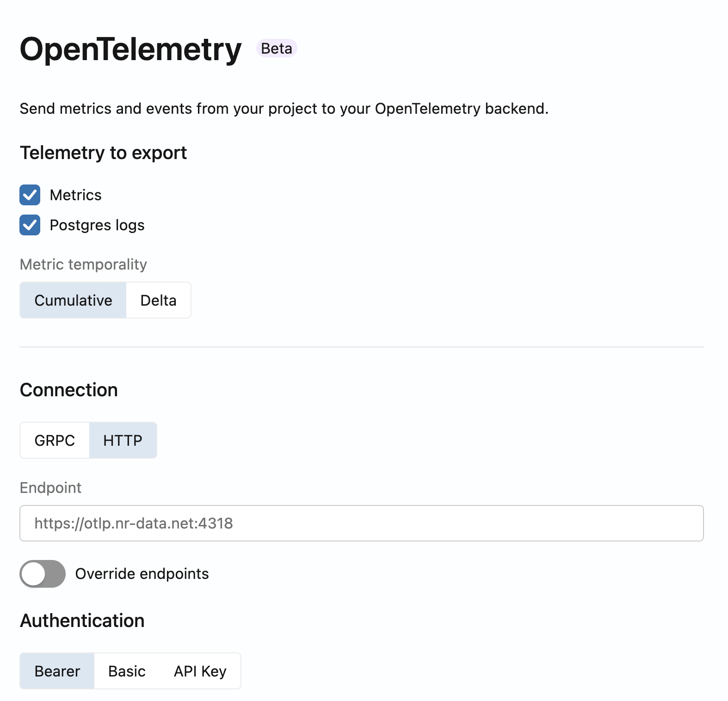This screenshot has height=701, width=728.
Task: Click the Metric temporality field label
Action: 83,264
